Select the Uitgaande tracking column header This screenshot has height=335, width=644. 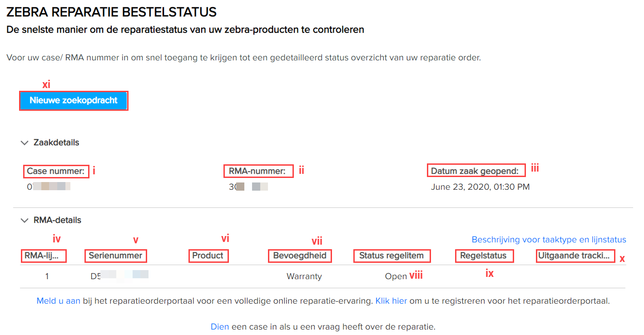tap(575, 256)
